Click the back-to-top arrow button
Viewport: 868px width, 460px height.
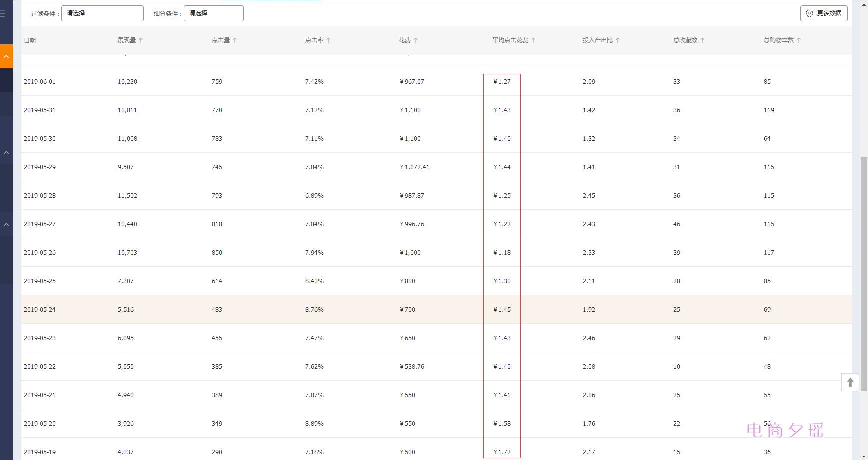850,382
